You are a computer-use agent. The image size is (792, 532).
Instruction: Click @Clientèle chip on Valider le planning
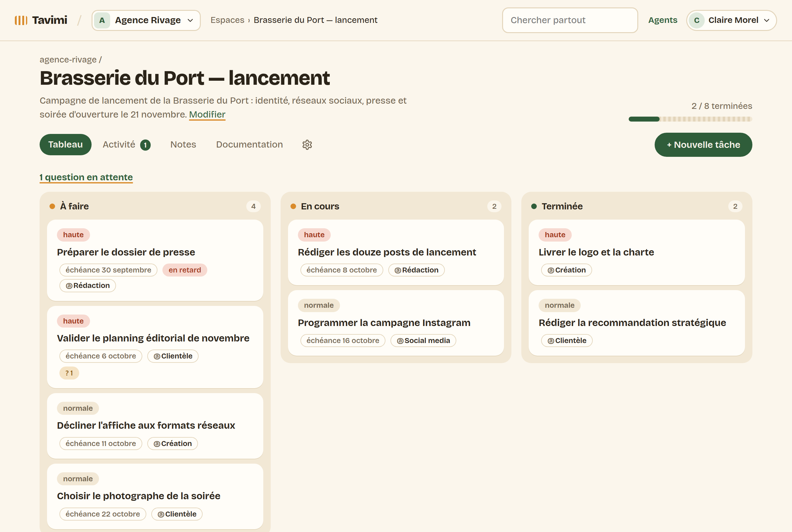point(173,356)
